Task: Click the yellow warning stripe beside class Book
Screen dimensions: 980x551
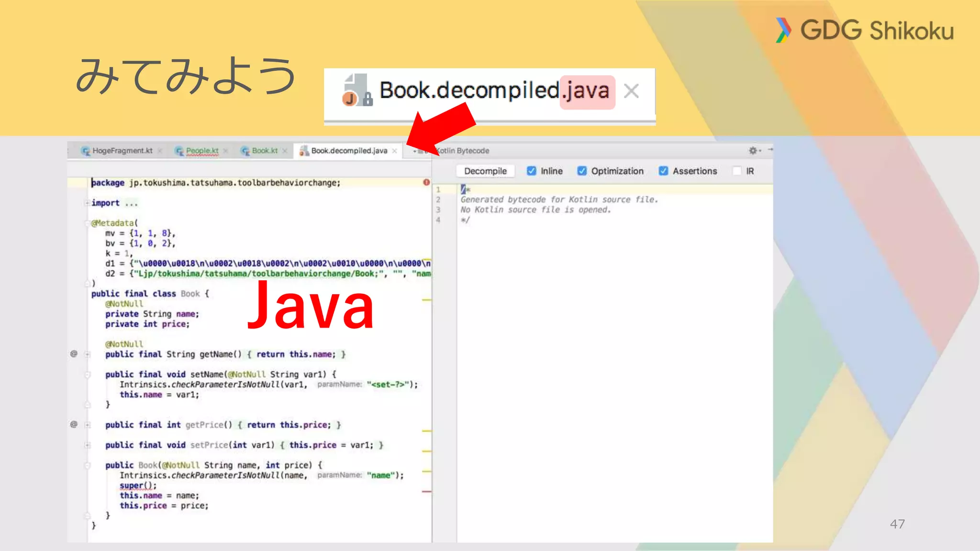Action: pos(427,300)
